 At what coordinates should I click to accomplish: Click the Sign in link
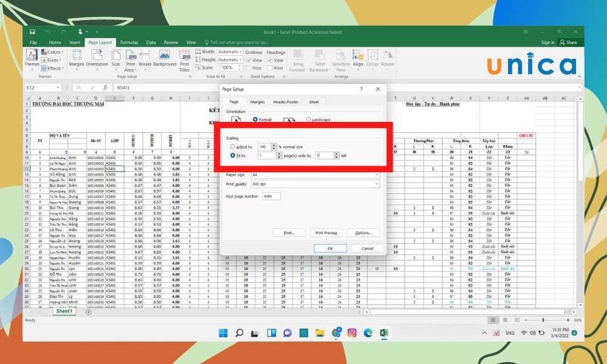(548, 42)
